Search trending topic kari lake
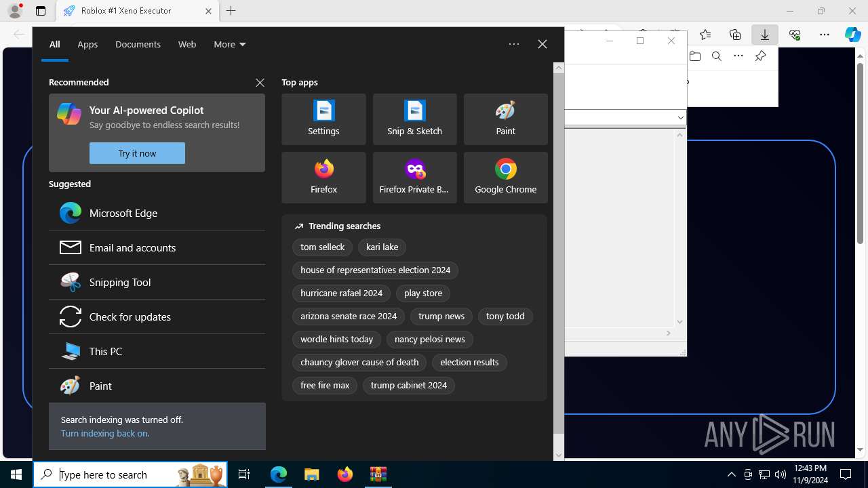This screenshot has height=488, width=868. click(382, 247)
